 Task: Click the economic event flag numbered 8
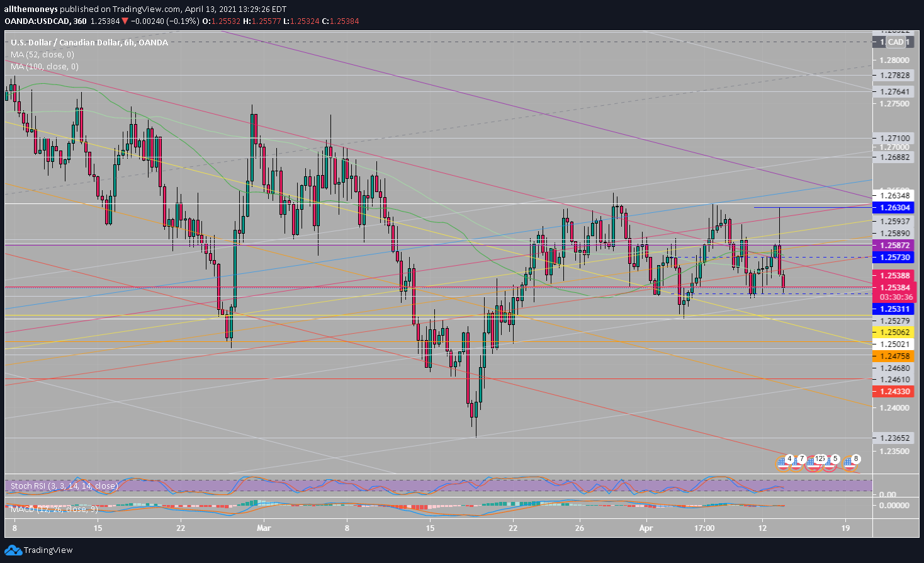point(851,463)
